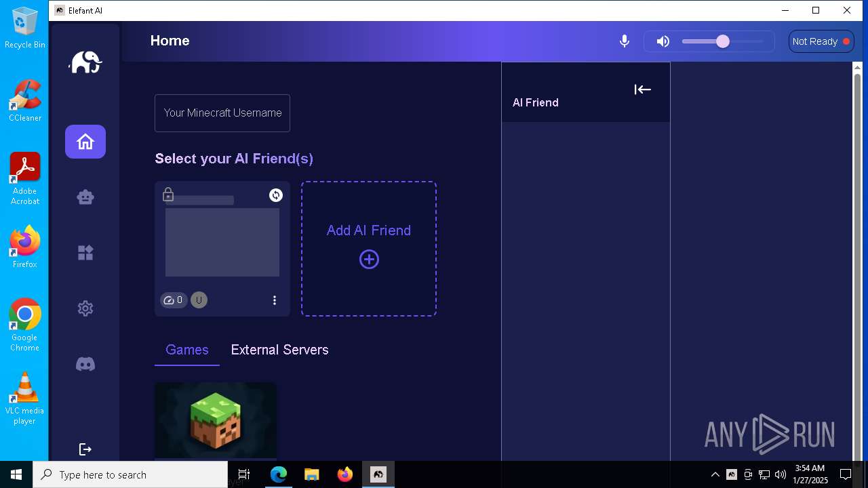Open Google Chrome desktop shortcut
Viewport: 868px width, 488px height.
tap(25, 325)
